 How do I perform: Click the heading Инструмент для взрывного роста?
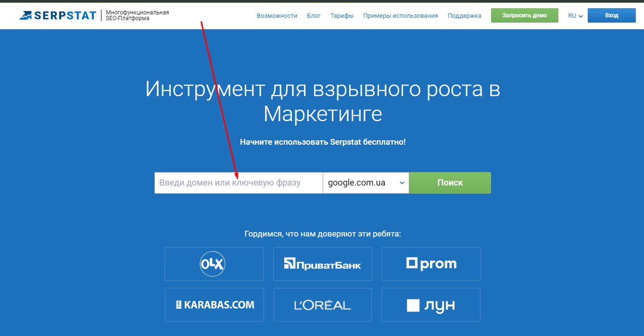(x=323, y=101)
